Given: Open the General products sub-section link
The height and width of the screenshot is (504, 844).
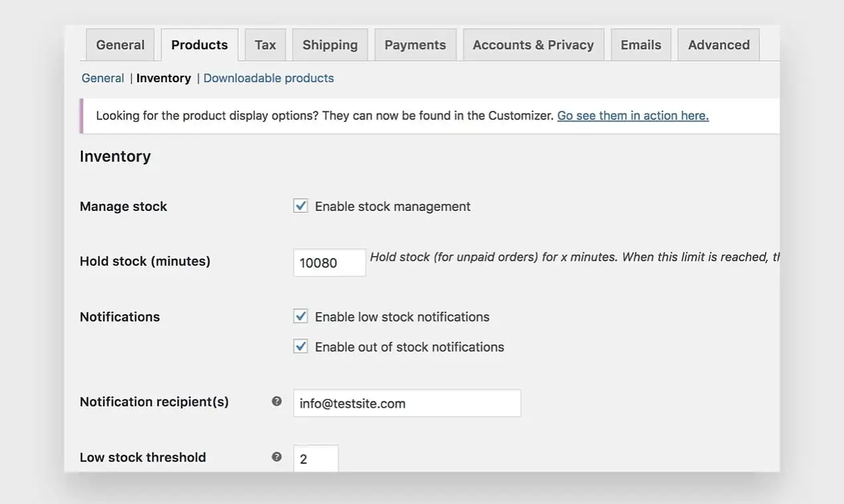Looking at the screenshot, I should tap(103, 78).
